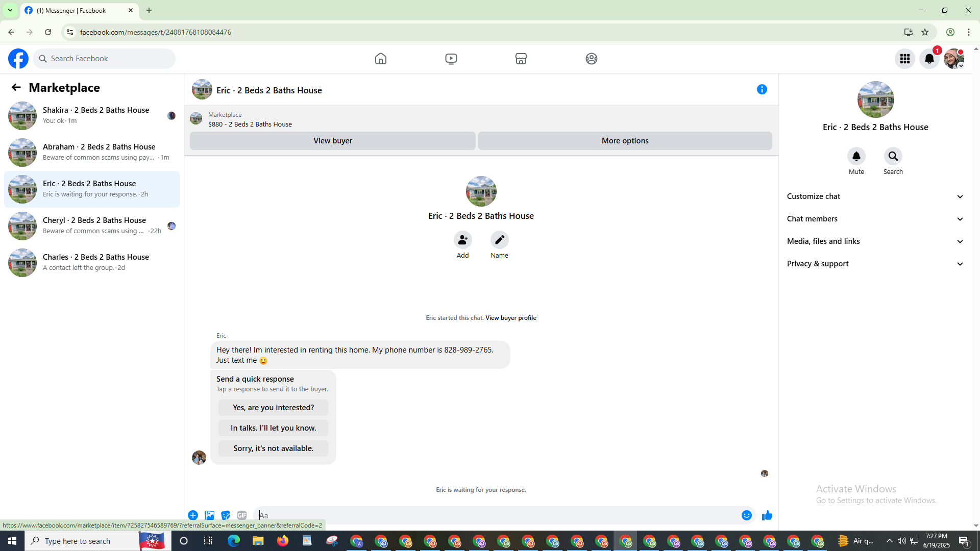Expand Media, files and links section
Screen dimensions: 980x551
click(x=875, y=241)
